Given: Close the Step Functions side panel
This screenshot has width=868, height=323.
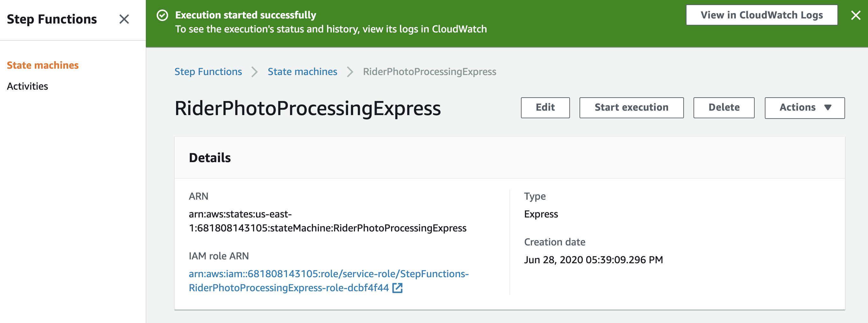Looking at the screenshot, I should (124, 19).
